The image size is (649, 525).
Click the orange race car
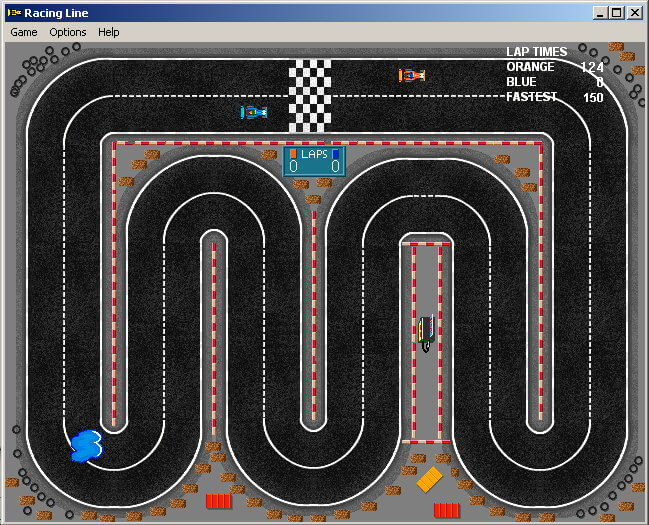(412, 75)
